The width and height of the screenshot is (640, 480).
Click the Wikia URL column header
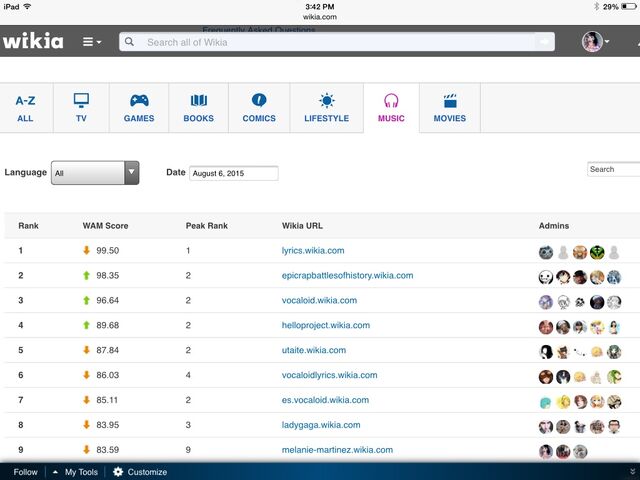302,226
